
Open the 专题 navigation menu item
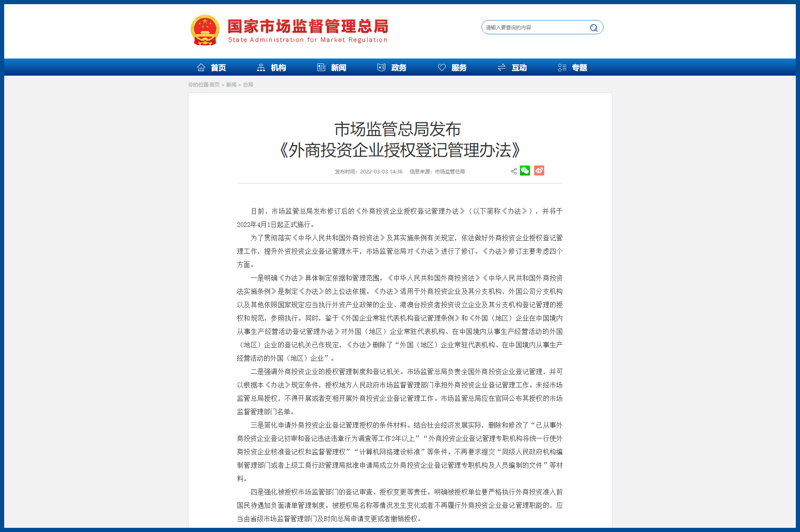coord(579,68)
